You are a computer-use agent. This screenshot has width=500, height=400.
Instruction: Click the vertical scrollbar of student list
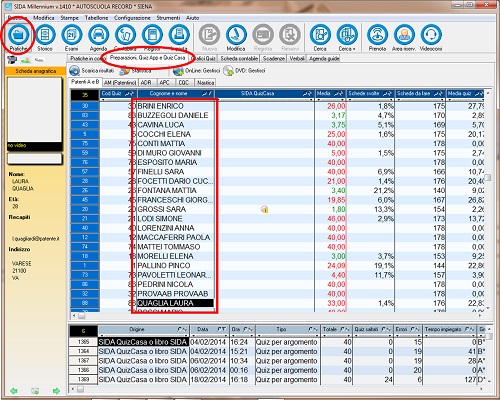tap(488, 200)
